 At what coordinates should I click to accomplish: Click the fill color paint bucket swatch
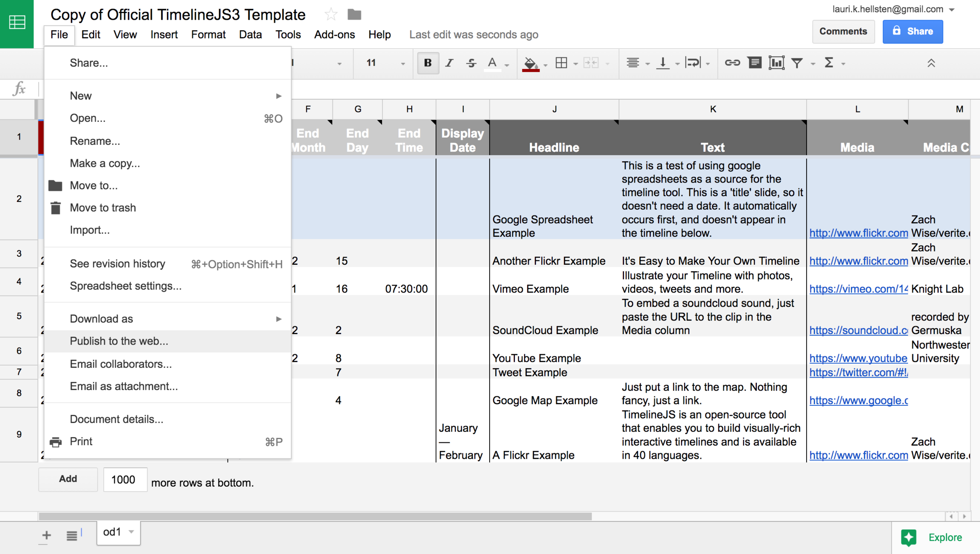530,63
